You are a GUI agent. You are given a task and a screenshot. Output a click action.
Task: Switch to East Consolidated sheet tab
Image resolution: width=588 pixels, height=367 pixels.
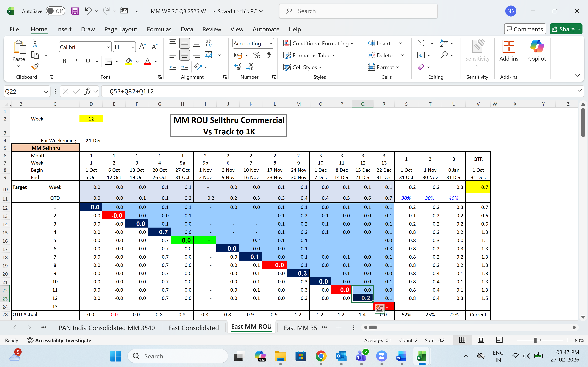tap(193, 328)
